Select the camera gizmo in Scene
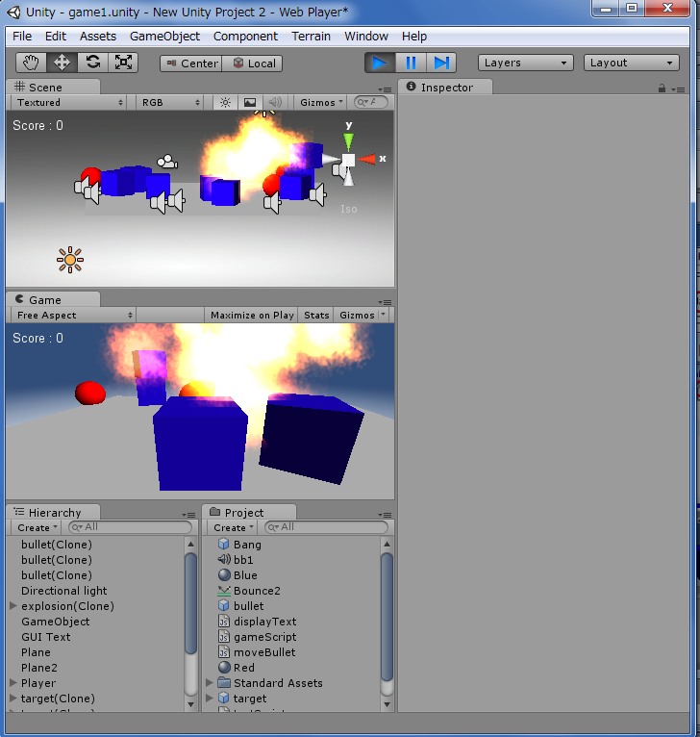Screen dimensions: 700x737 point(167,163)
